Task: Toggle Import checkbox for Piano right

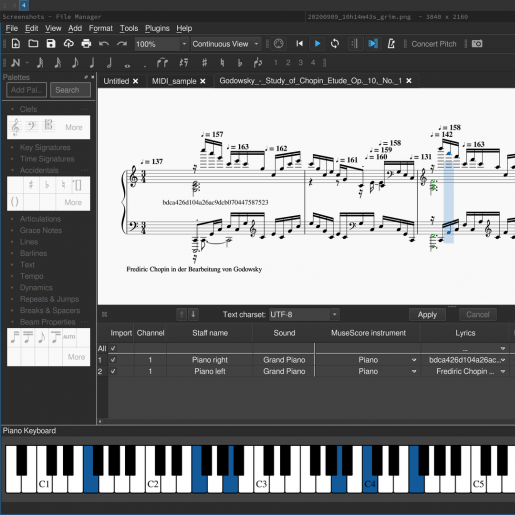Action: 113,360
